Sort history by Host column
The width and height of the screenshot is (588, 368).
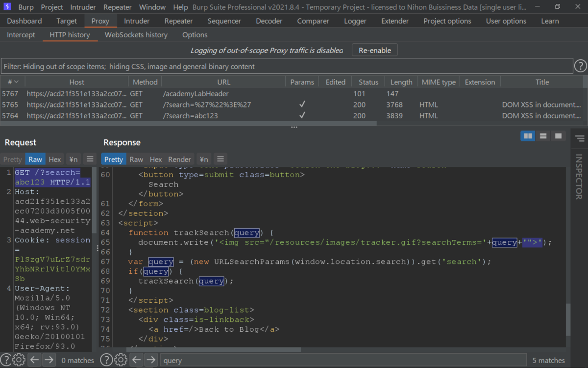[x=76, y=82]
